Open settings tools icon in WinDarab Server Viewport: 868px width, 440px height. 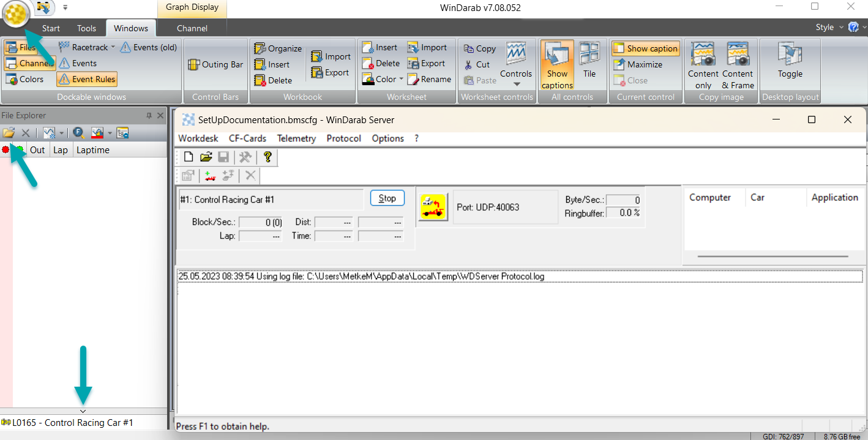click(245, 157)
